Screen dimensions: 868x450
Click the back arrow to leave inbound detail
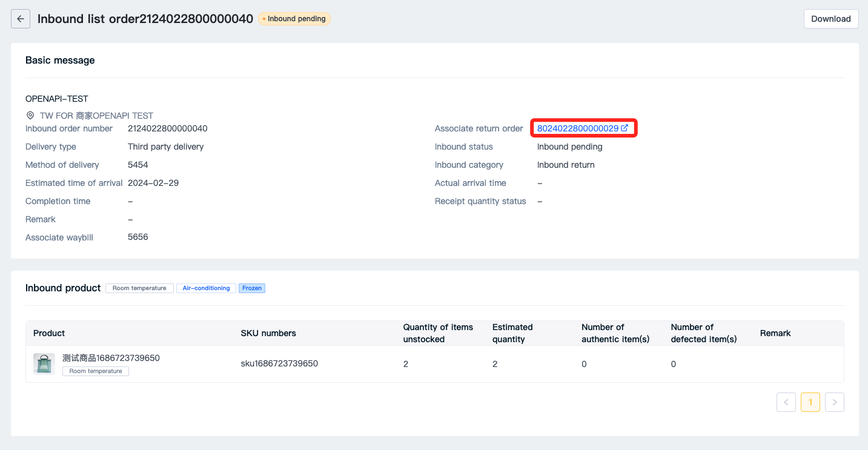pos(20,18)
